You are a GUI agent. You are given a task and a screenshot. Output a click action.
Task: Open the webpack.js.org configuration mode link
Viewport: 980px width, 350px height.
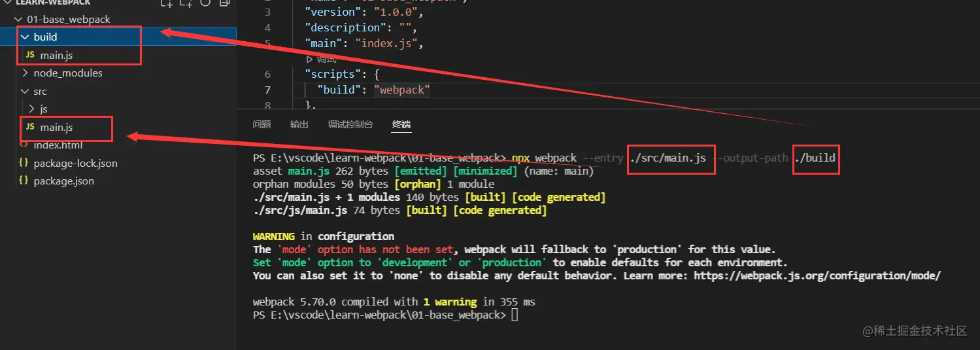pos(817,275)
